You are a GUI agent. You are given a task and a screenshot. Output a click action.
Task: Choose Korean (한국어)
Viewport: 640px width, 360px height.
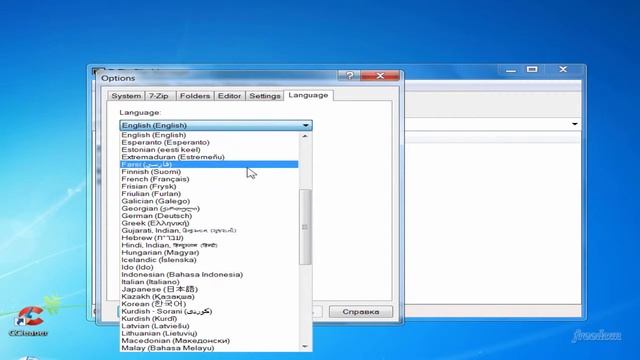(209, 304)
